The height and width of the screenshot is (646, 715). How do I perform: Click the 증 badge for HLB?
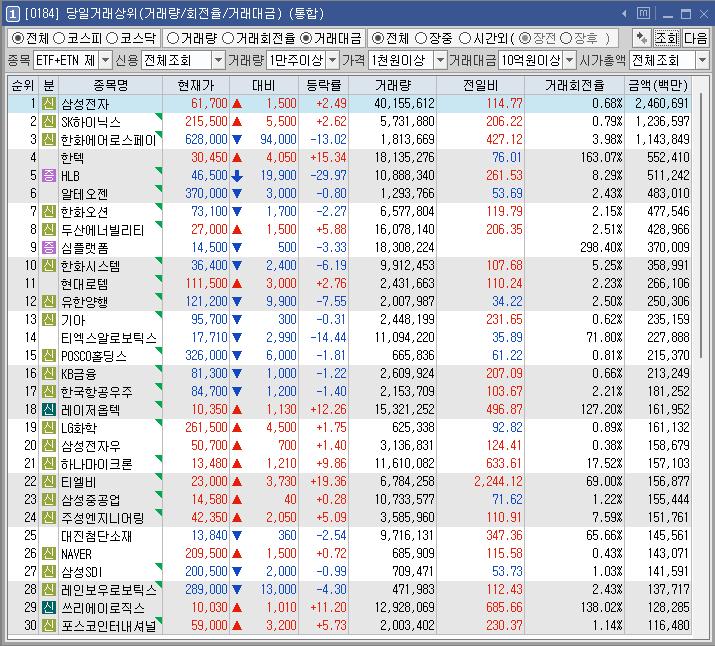point(49,176)
